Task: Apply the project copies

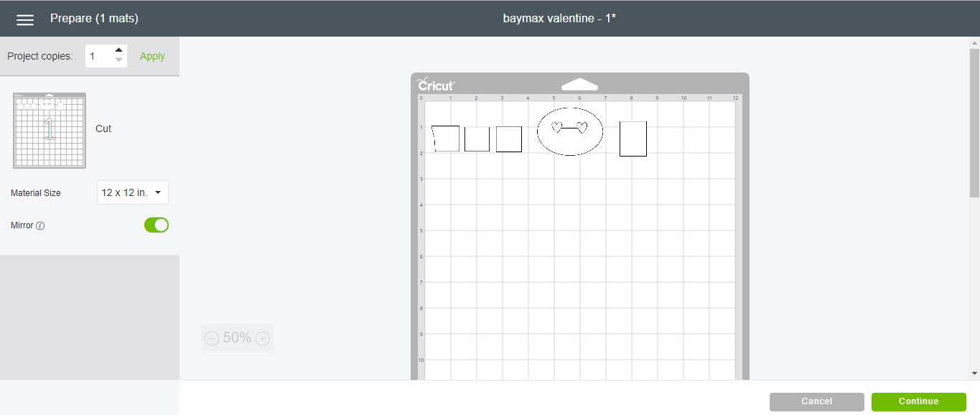Action: point(152,56)
